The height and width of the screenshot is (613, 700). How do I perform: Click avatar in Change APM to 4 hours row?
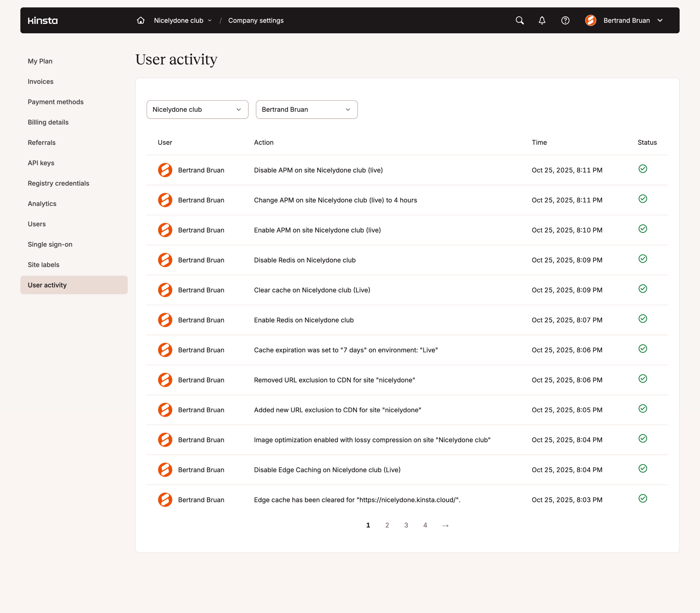[165, 200]
